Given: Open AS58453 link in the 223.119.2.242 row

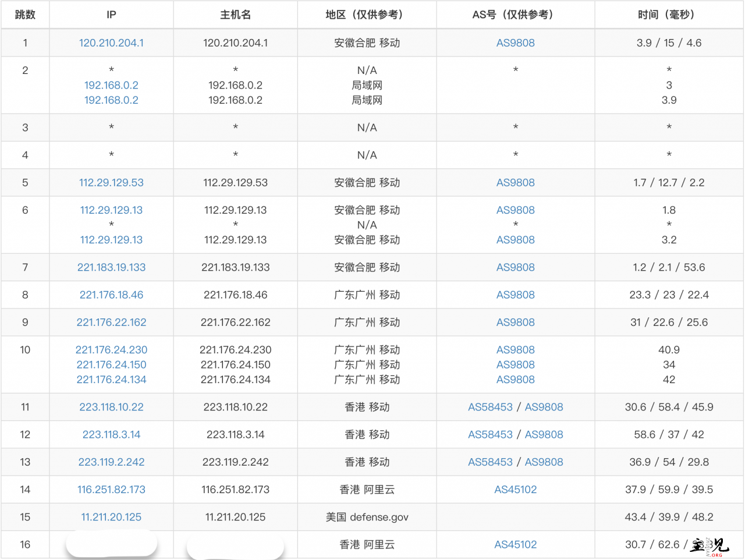Looking at the screenshot, I should [x=491, y=462].
